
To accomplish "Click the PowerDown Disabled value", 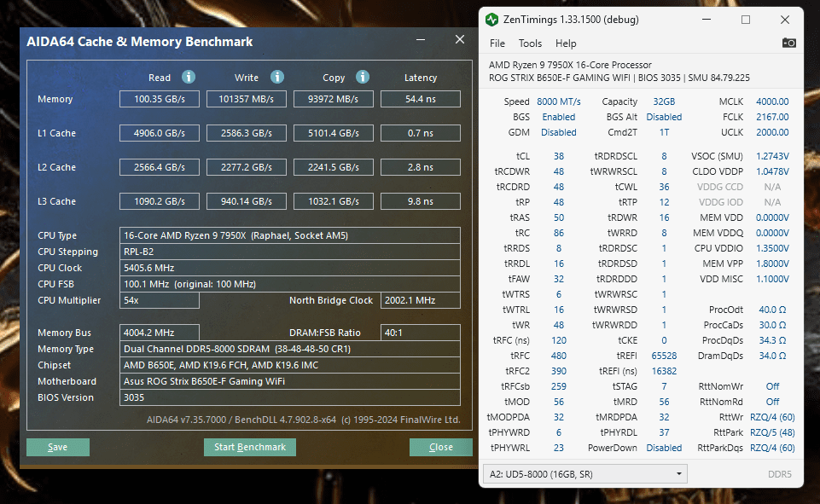I will [664, 448].
